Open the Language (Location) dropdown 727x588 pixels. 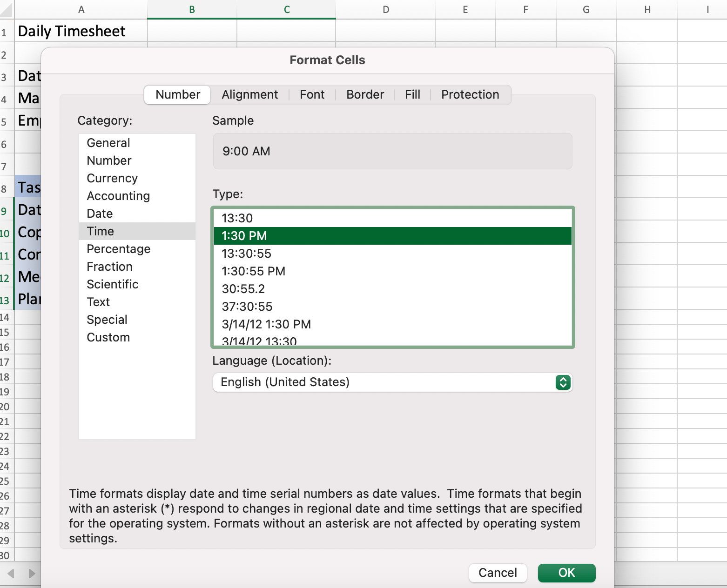click(x=392, y=382)
